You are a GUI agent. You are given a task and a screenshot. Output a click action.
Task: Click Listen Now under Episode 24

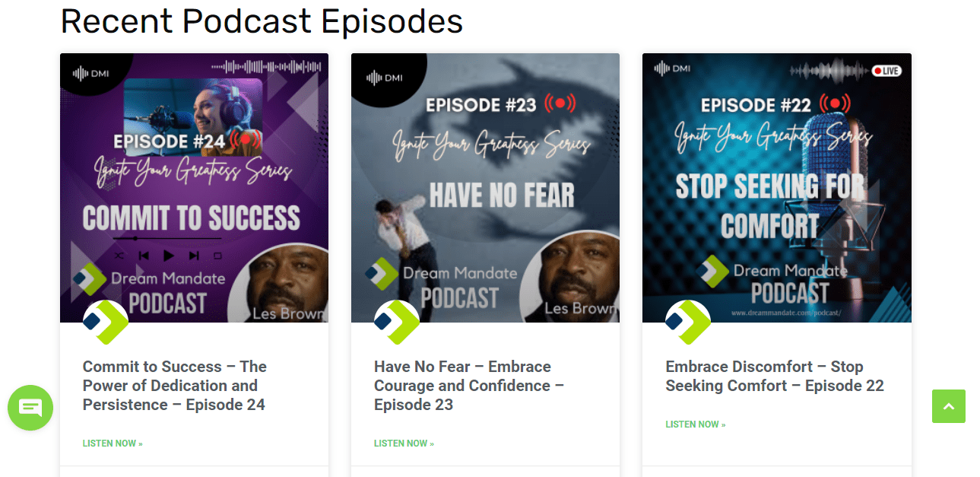click(113, 444)
